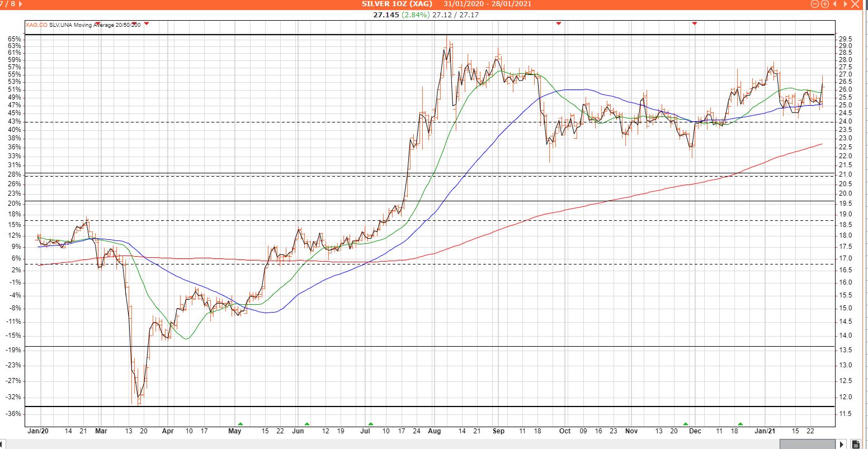The height and width of the screenshot is (449, 868).
Task: Click the green marker below late November
Action: coord(686,424)
